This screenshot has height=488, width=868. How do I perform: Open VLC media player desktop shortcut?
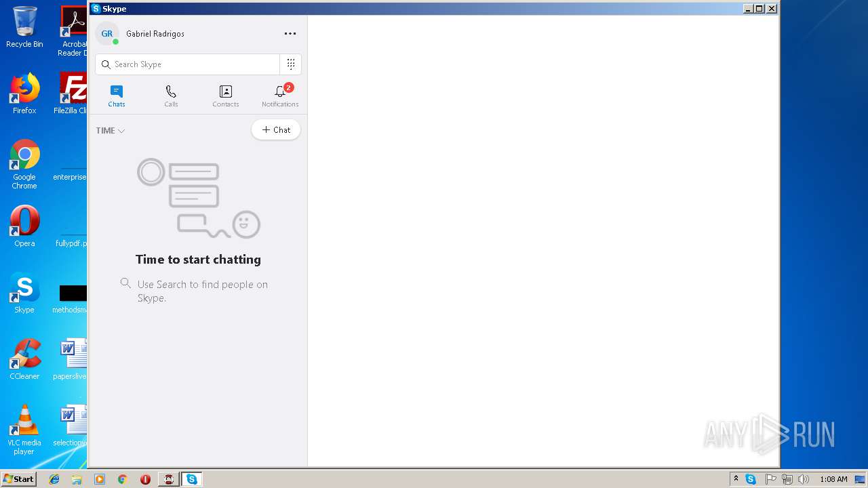(x=24, y=430)
